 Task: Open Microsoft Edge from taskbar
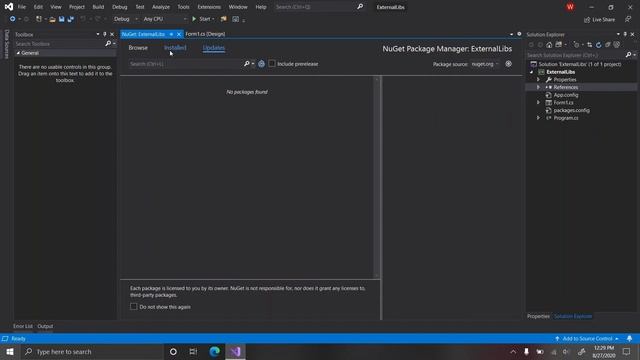tap(215, 351)
